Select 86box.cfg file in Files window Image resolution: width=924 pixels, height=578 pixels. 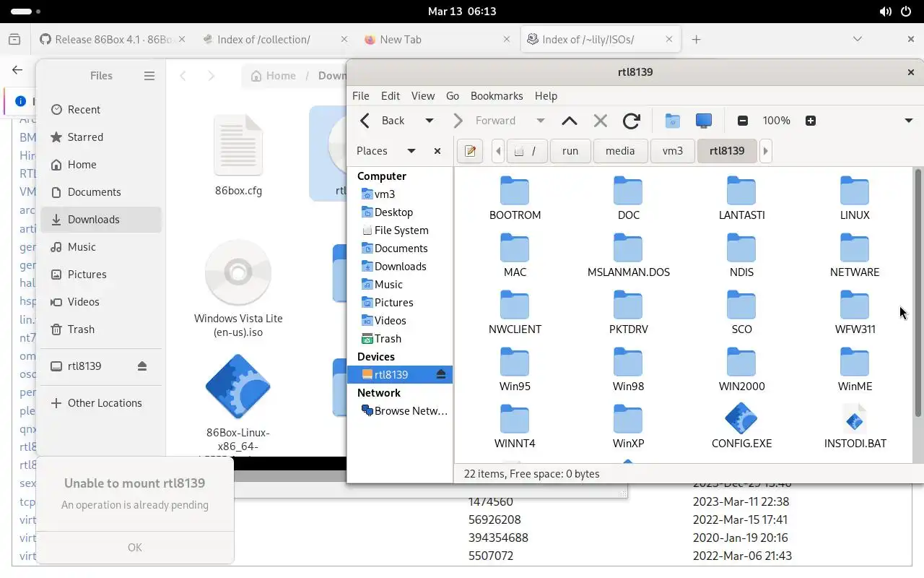click(x=238, y=155)
